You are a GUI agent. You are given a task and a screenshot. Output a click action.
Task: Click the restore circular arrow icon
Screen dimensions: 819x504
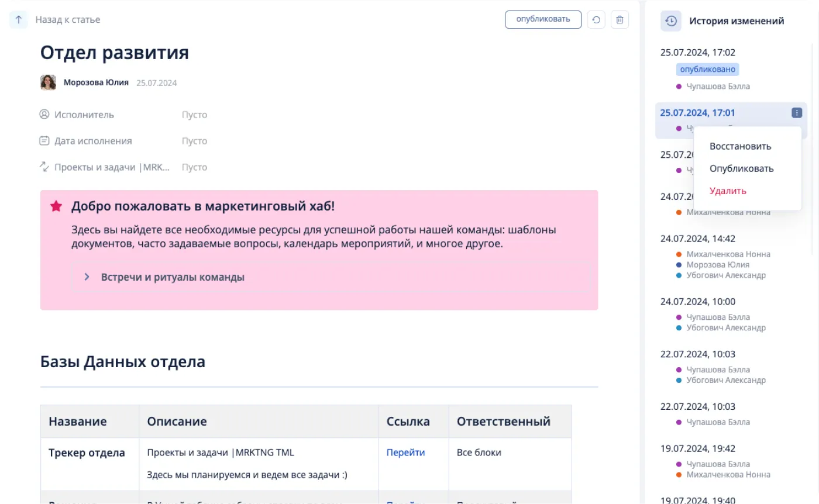point(596,19)
